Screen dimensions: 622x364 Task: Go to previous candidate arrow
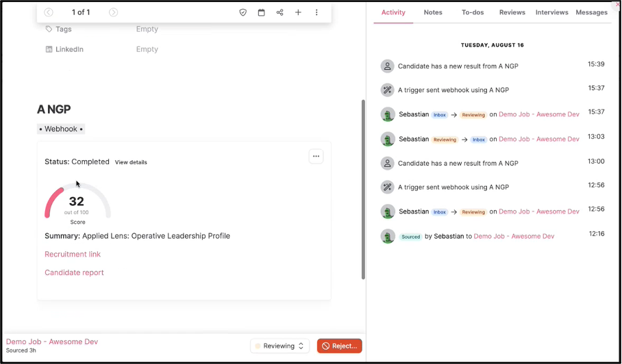point(49,12)
